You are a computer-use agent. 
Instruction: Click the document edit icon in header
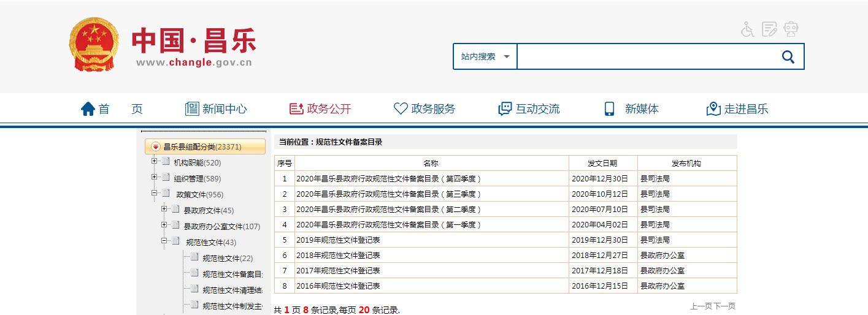point(769,29)
